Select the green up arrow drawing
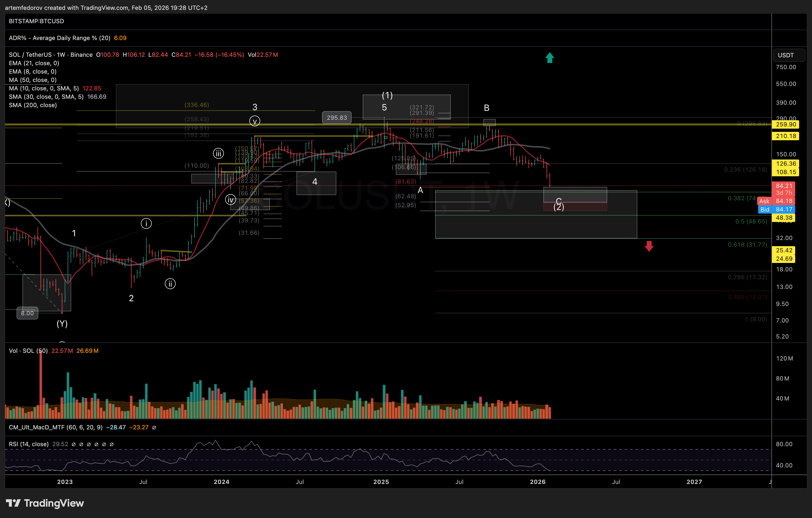The image size is (812, 518). (x=550, y=58)
